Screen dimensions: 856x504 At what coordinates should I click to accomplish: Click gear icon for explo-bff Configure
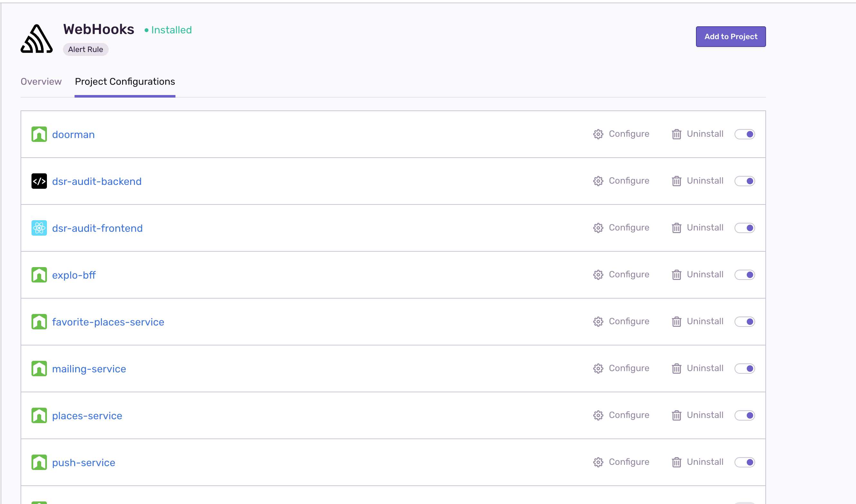pos(598,275)
